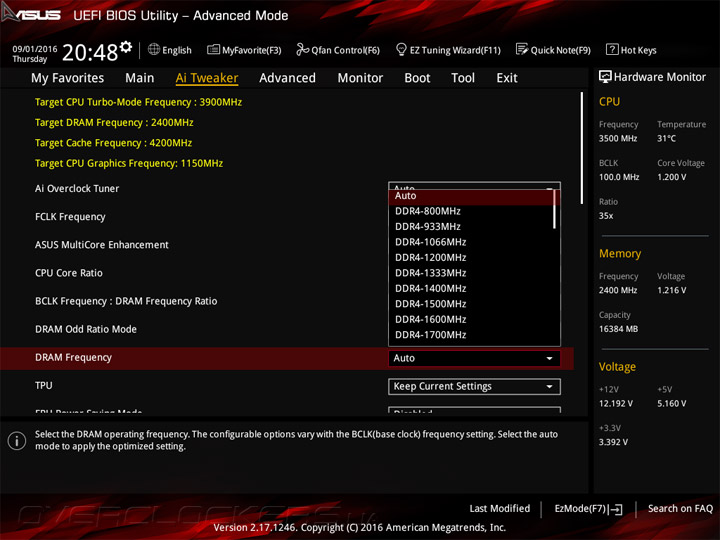Screen dimensions: 720x540
Task: Open Quick Note(F9) icon
Action: pyautogui.click(x=522, y=49)
